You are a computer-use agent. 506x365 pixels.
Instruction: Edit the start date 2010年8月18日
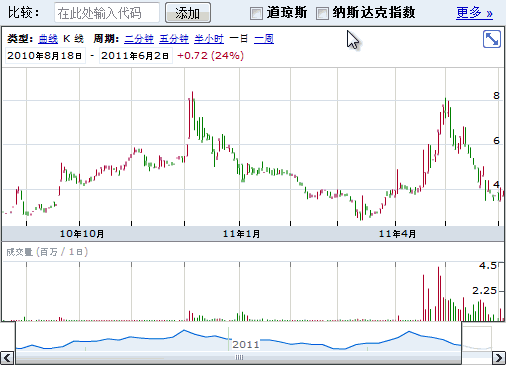tap(45, 56)
